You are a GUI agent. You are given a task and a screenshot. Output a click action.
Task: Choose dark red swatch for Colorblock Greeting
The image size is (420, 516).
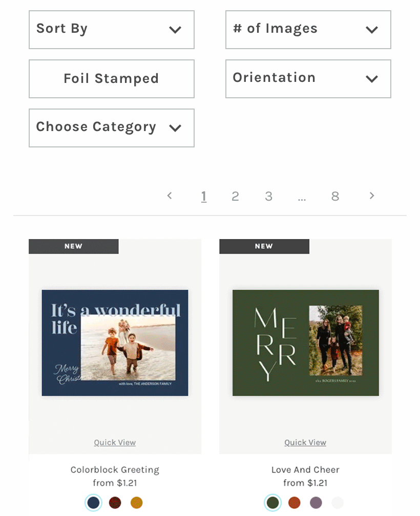coord(115,503)
